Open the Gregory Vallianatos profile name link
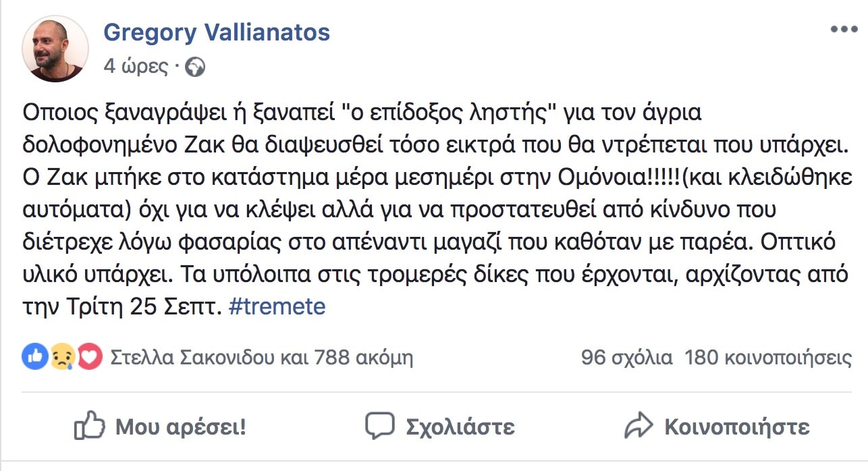 coord(217,32)
